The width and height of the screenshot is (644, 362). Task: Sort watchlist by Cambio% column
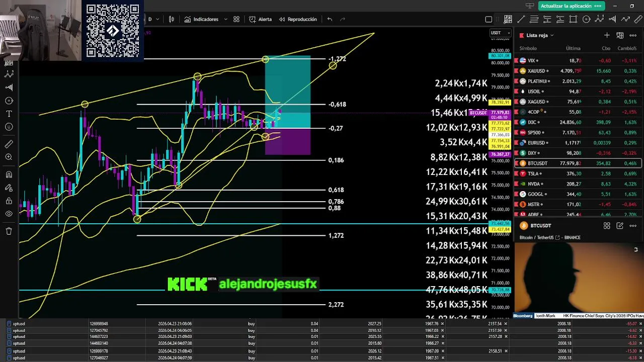(627, 48)
